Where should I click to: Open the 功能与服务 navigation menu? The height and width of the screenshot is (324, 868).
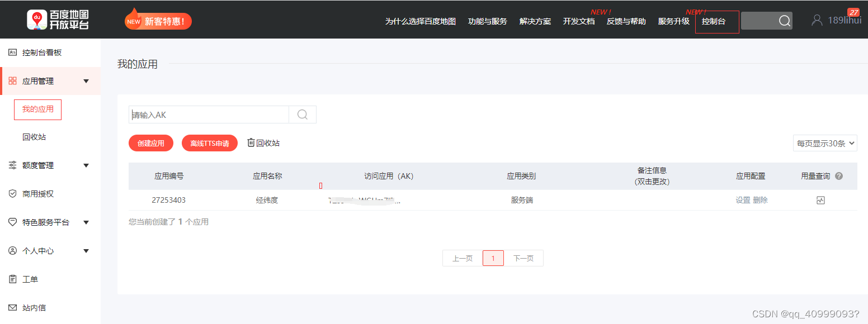click(x=488, y=21)
